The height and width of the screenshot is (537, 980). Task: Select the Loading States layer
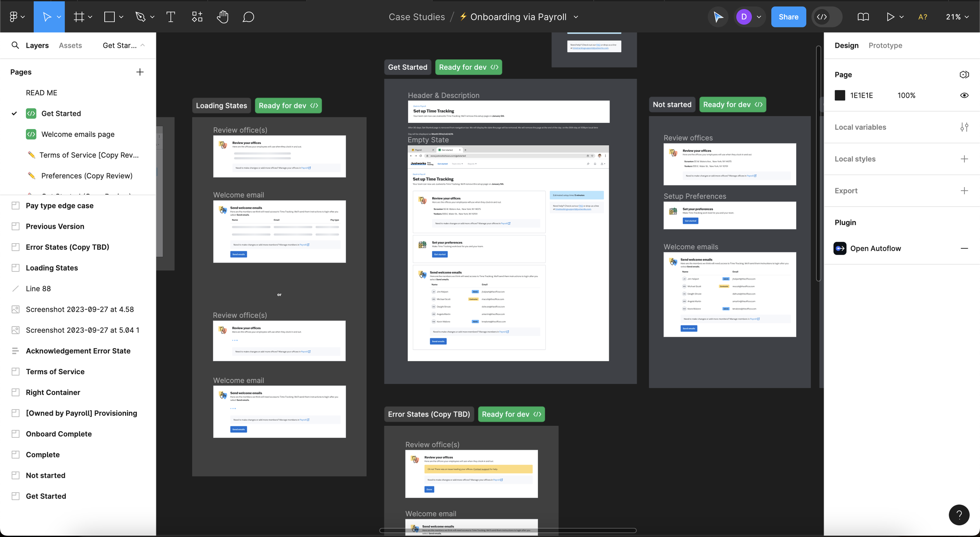pos(52,268)
